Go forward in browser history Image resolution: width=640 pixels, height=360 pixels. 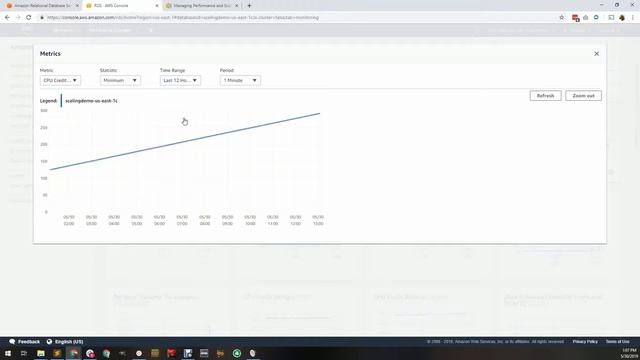18,18
